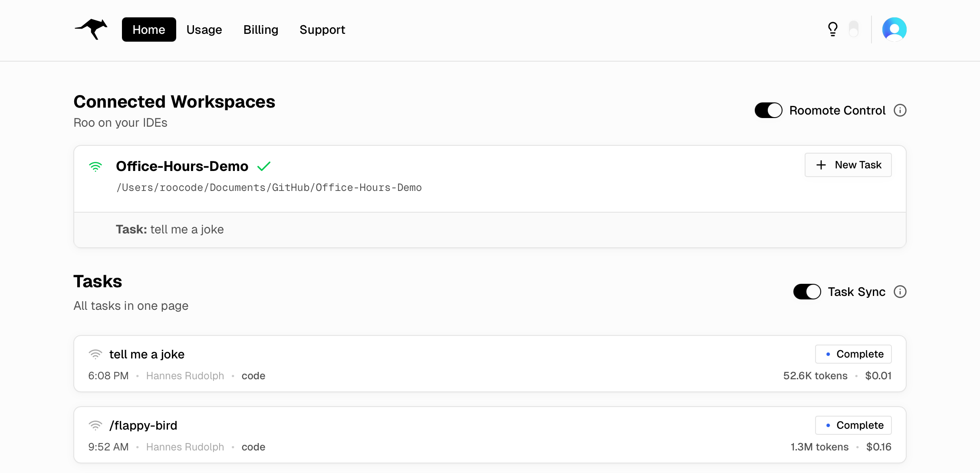Click the Task Sync info icon

point(900,292)
